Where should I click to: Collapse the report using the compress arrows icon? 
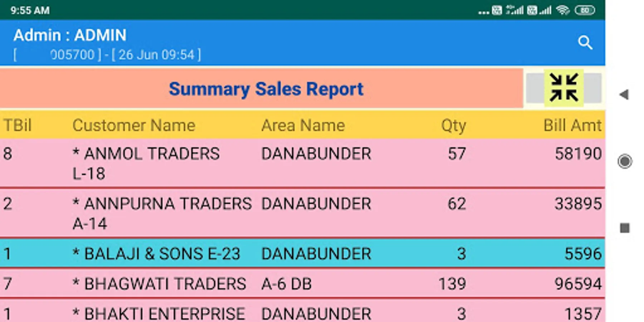[564, 88]
